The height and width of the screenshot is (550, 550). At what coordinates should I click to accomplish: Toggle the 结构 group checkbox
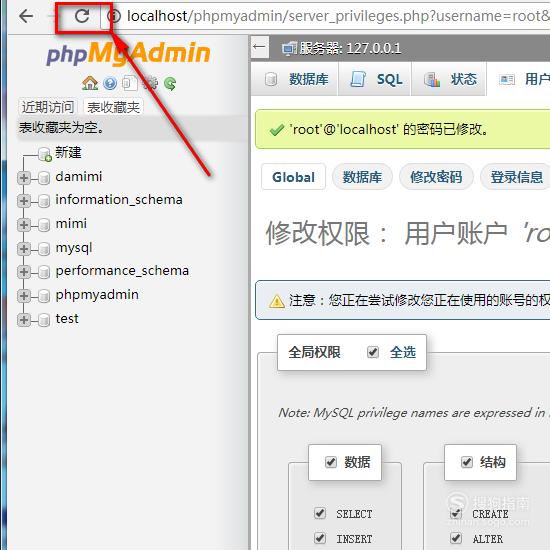[467, 462]
